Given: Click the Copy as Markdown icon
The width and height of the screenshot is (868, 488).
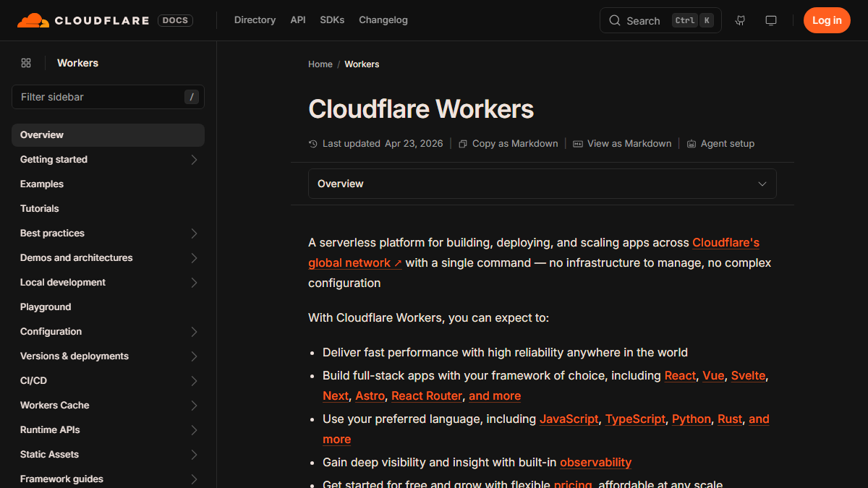Looking at the screenshot, I should tap(463, 144).
